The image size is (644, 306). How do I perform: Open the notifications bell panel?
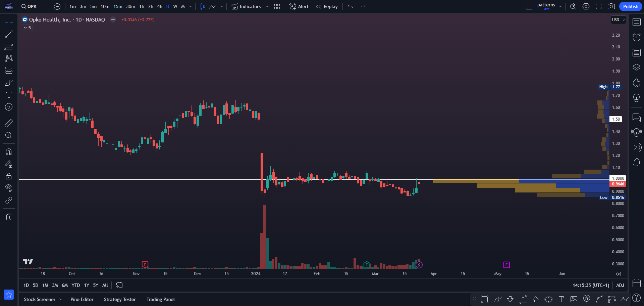[637, 163]
